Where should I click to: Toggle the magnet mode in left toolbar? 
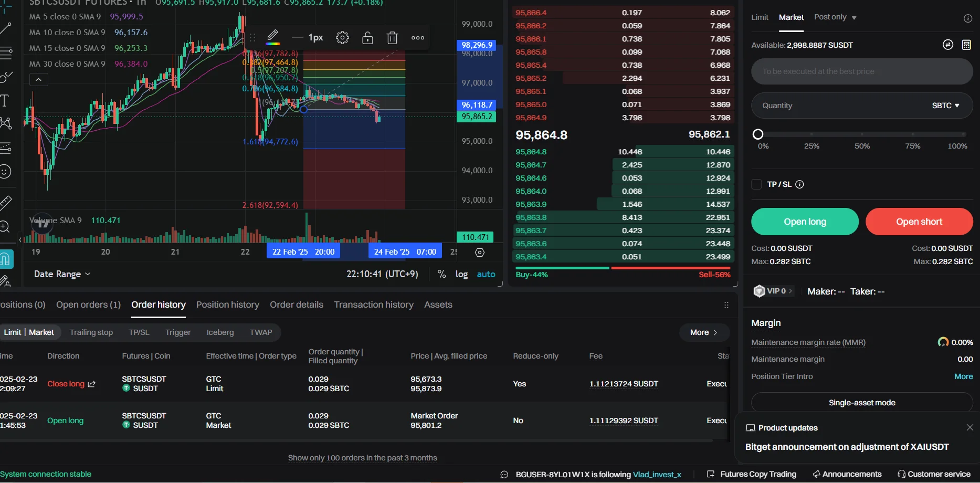(x=6, y=259)
